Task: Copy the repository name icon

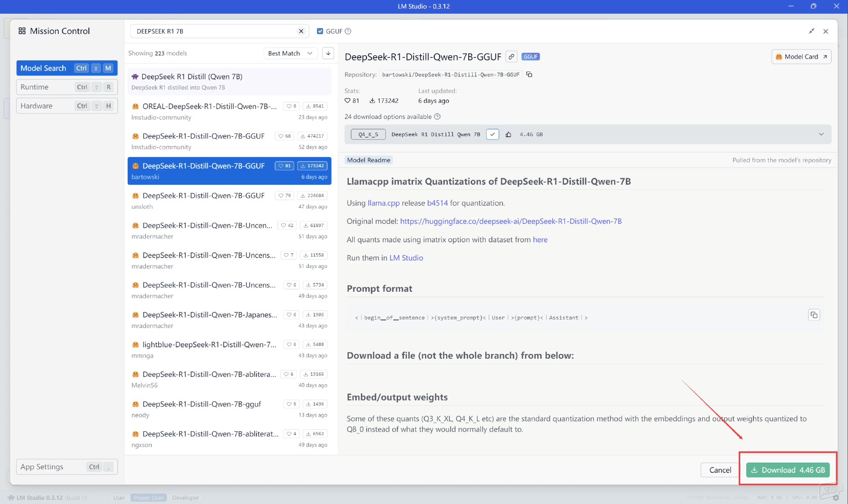Action: coord(530,75)
